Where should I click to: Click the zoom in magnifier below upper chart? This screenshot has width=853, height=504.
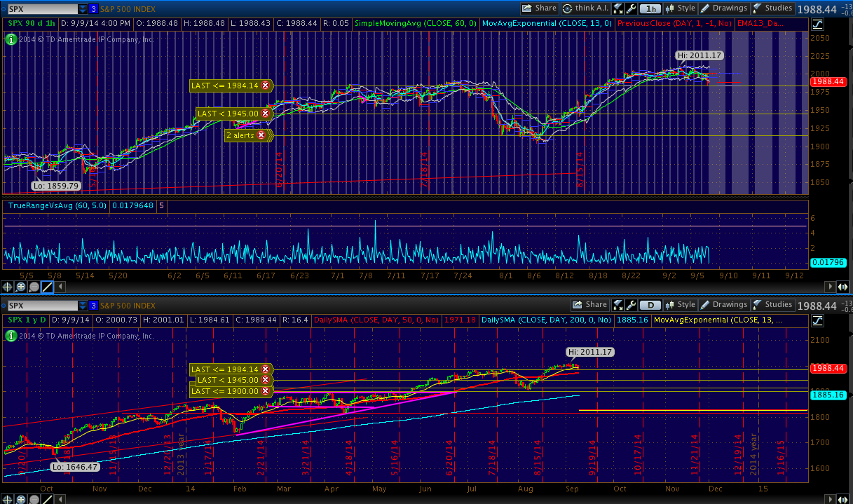[x=21, y=287]
